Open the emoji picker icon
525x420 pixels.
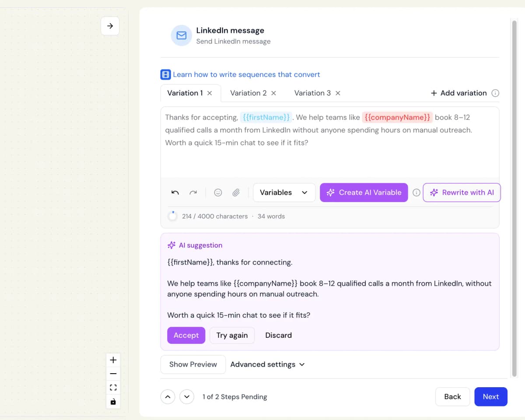point(218,192)
